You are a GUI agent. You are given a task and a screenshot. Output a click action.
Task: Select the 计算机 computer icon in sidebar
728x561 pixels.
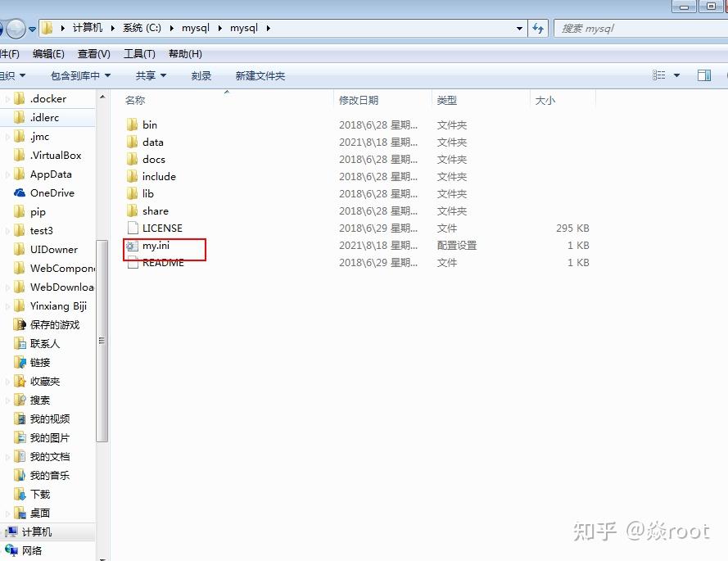[x=11, y=532]
